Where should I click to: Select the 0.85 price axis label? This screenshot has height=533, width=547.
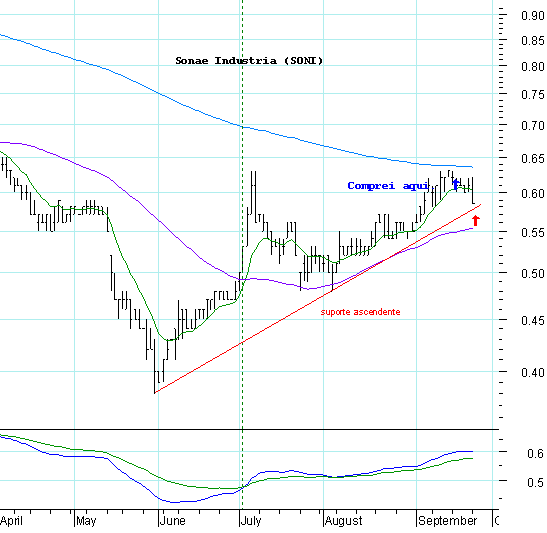click(x=533, y=41)
